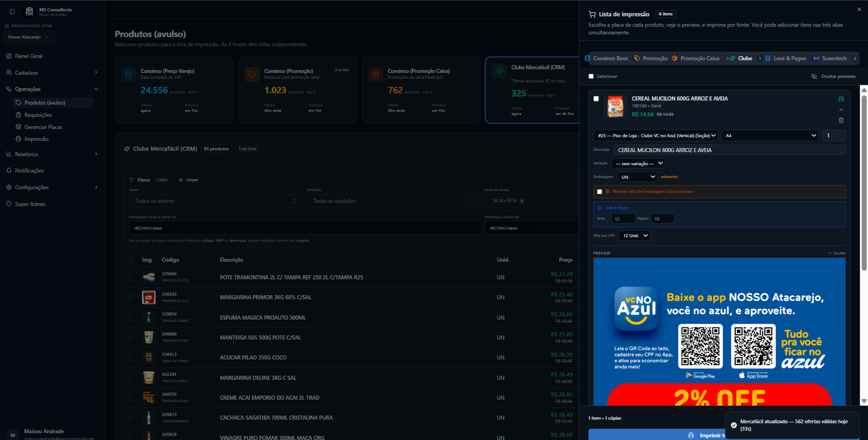Switch to the Promoção Caixa tab
The height and width of the screenshot is (440, 868).
click(x=696, y=58)
